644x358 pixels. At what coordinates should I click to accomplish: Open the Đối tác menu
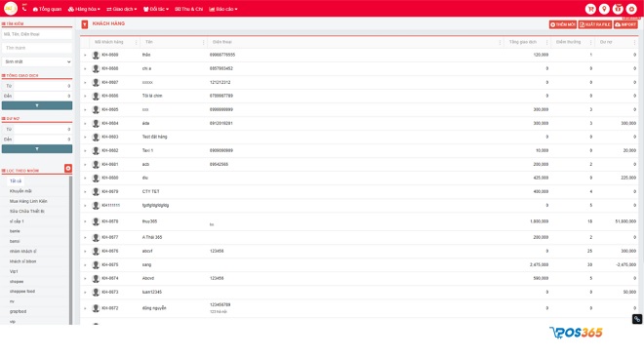click(156, 9)
